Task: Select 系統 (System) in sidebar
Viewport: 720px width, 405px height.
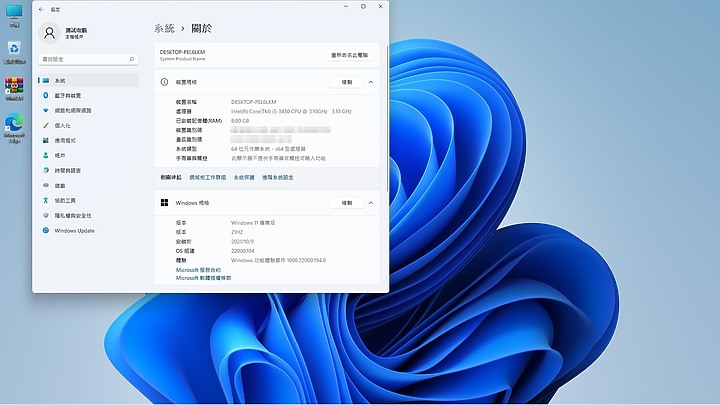Action: coord(88,80)
